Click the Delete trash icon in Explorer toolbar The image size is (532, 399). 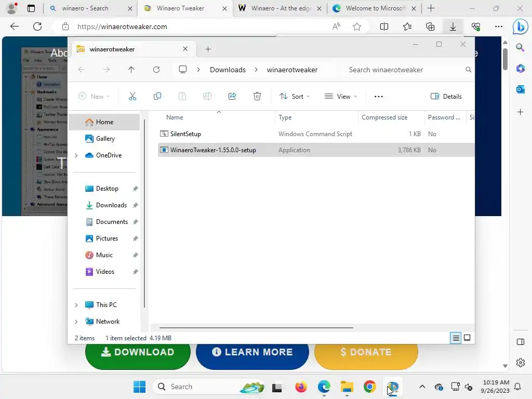point(257,96)
